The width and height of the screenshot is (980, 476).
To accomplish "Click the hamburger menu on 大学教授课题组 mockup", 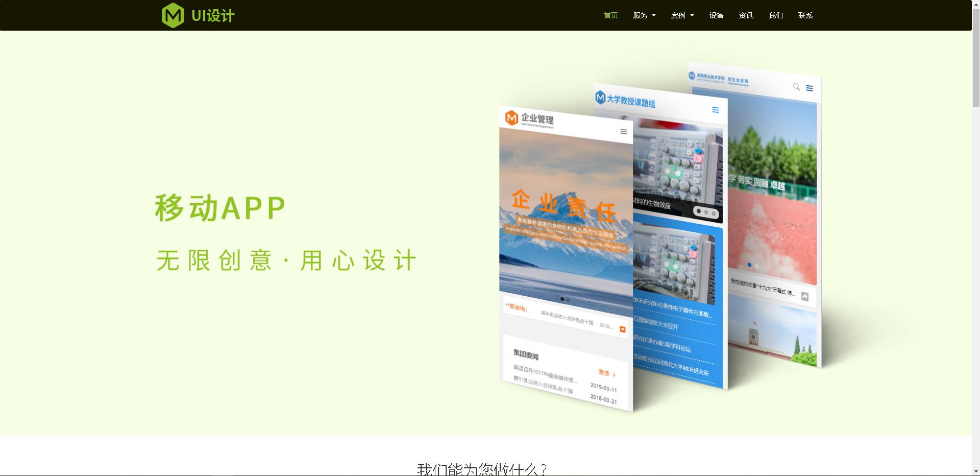I will [715, 110].
